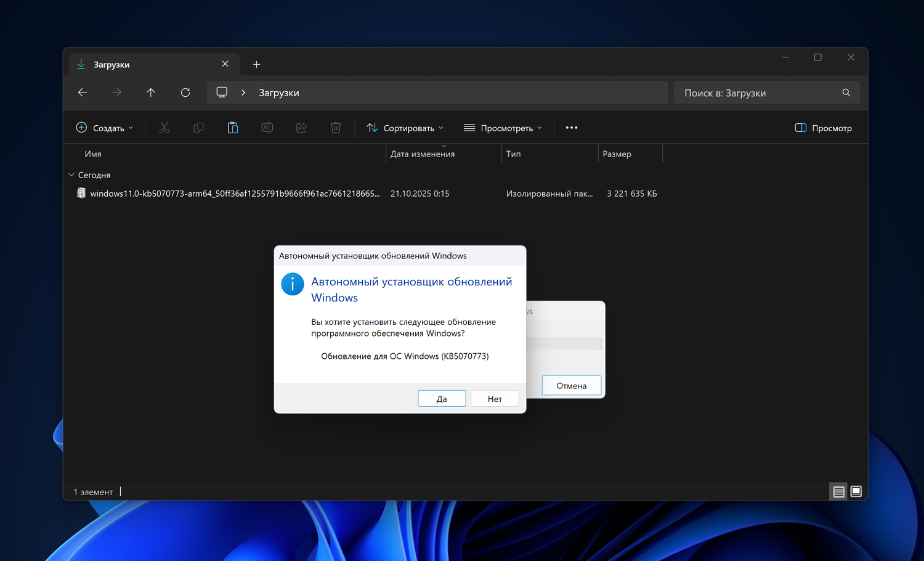Add a new tab with plus button
Screen dimensions: 924x561
[x=257, y=64]
